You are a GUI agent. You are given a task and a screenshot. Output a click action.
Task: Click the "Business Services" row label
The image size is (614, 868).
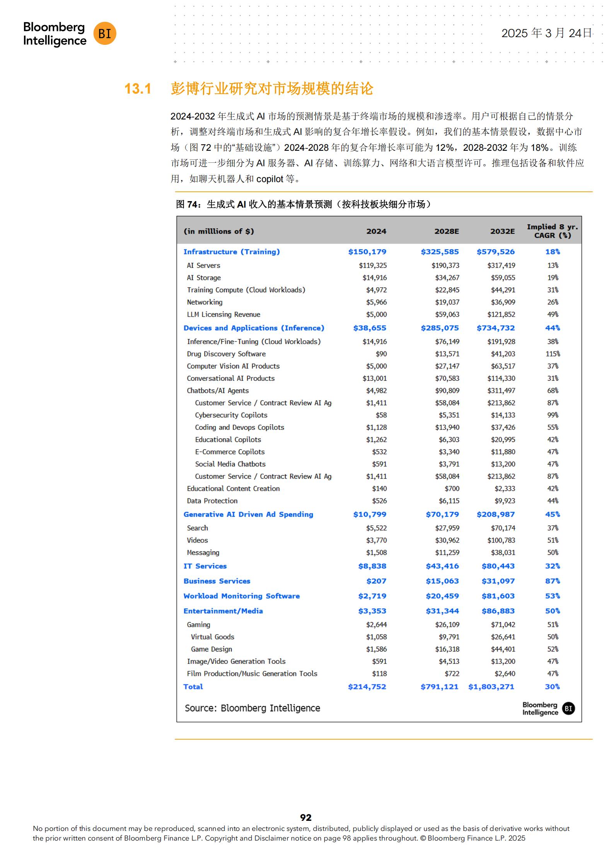tap(217, 581)
